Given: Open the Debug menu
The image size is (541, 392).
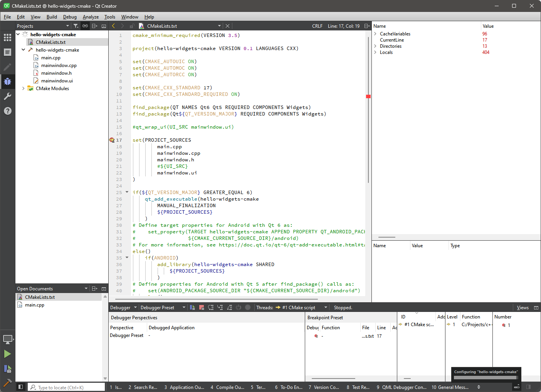Looking at the screenshot, I should [70, 17].
